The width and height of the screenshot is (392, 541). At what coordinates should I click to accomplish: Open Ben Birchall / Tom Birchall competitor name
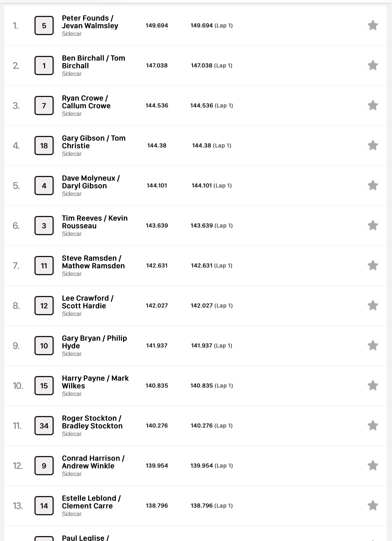click(93, 62)
